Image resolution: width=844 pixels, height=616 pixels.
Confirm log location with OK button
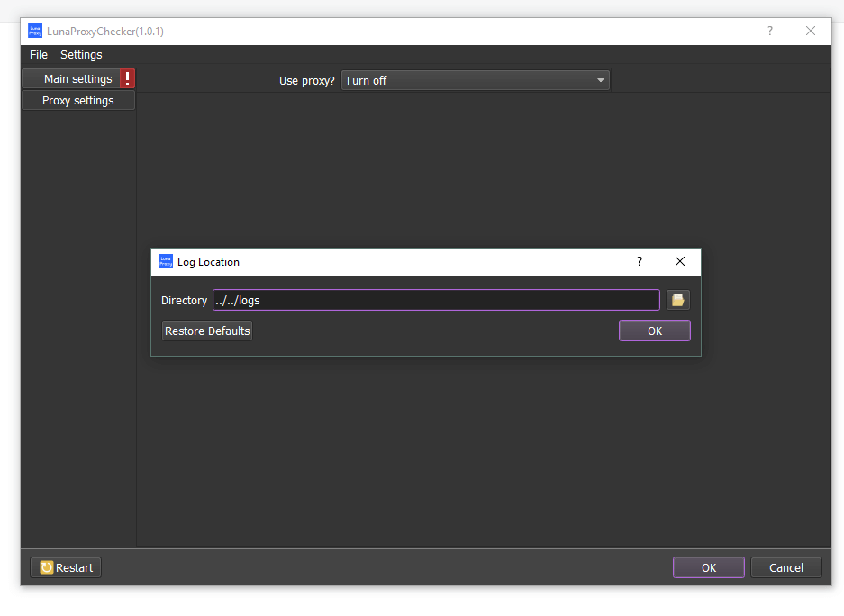click(x=654, y=331)
